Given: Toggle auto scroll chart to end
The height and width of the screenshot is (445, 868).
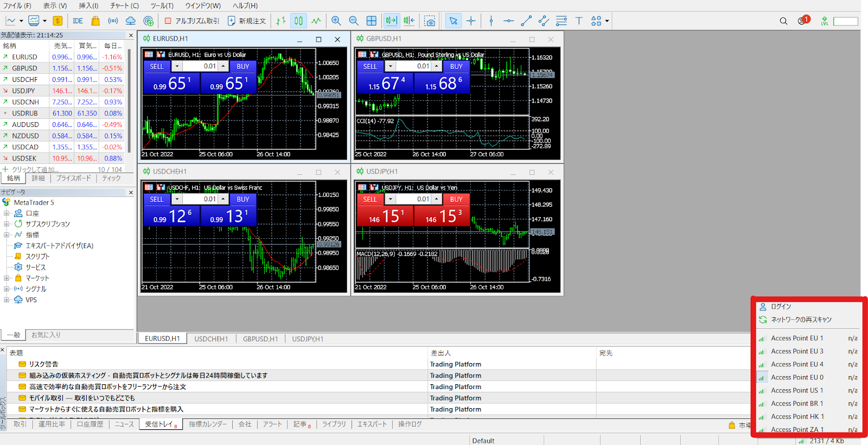Looking at the screenshot, I should (391, 21).
